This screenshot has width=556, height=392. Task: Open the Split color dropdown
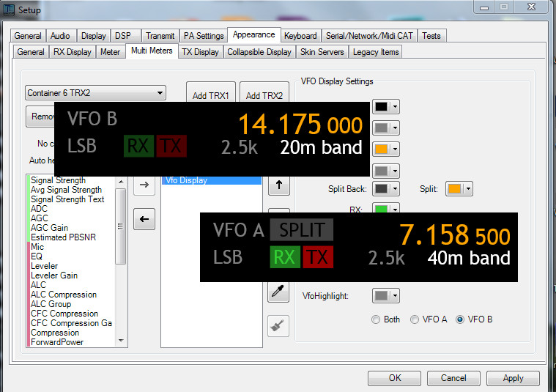click(x=468, y=189)
